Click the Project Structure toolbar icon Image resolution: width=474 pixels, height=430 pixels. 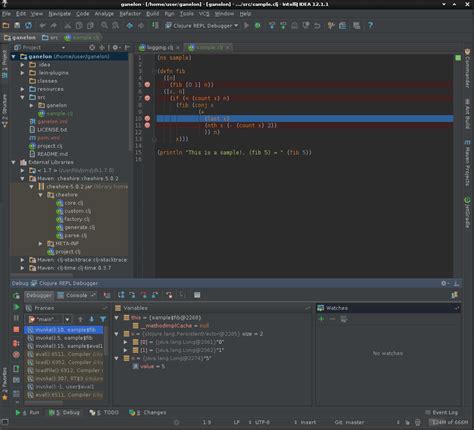(x=343, y=25)
